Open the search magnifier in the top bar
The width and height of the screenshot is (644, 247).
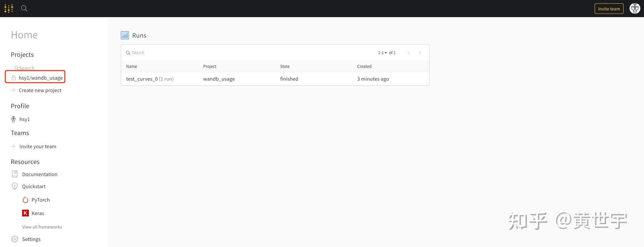pos(24,8)
